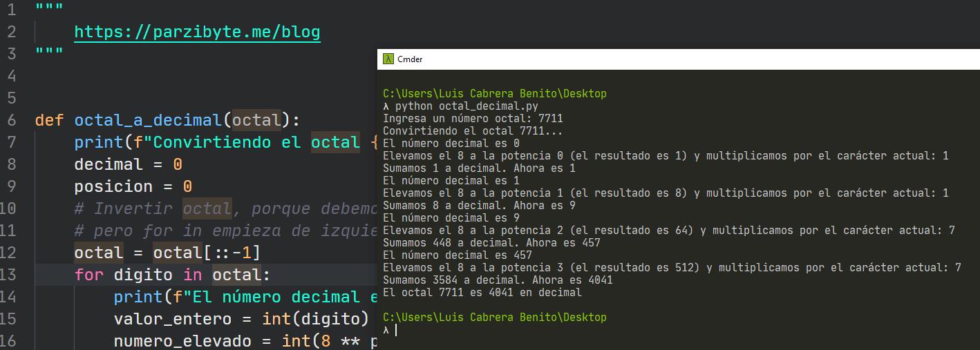980x350 pixels.
Task: Click 'Convirtiendo el octal 7711...' output line
Action: point(473,130)
